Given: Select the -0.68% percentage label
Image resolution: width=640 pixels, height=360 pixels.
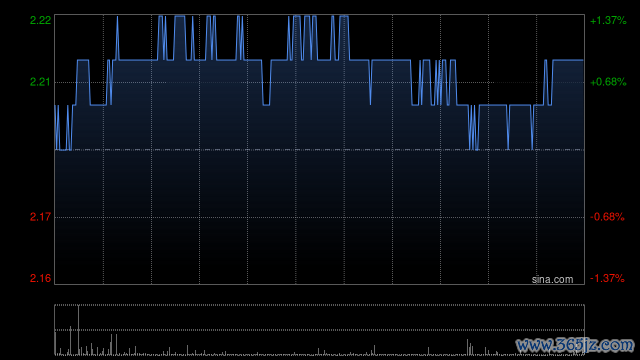Looking at the screenshot, I should coord(607,217).
